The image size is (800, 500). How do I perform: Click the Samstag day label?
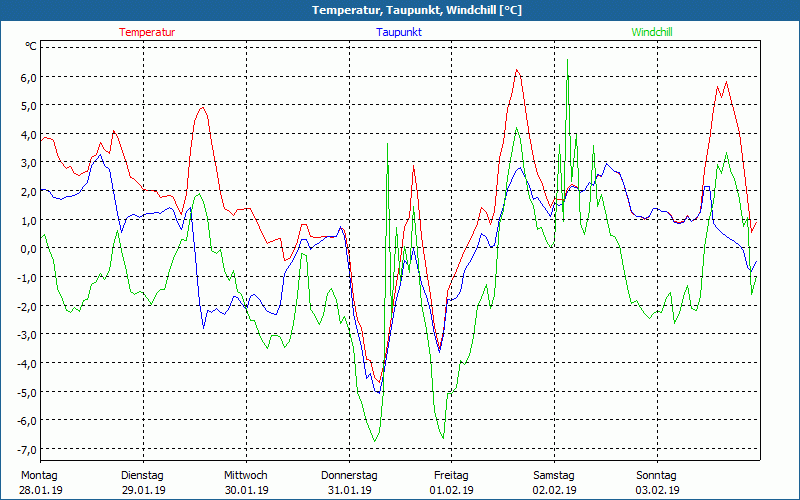(554, 476)
